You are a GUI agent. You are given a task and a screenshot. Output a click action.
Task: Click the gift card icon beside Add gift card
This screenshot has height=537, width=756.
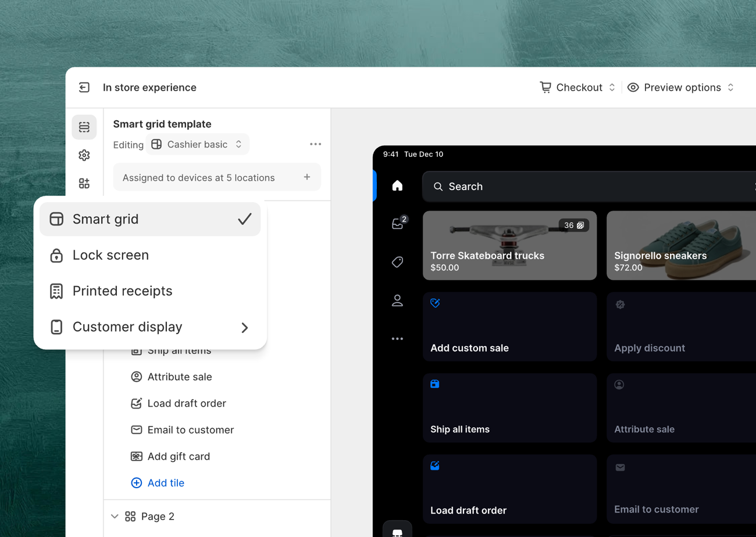tap(137, 456)
